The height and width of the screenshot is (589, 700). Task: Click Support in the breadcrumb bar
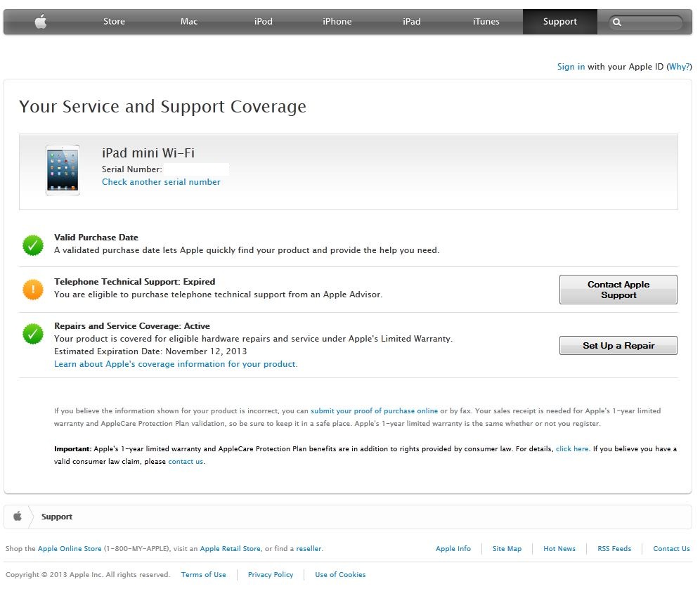click(x=57, y=517)
